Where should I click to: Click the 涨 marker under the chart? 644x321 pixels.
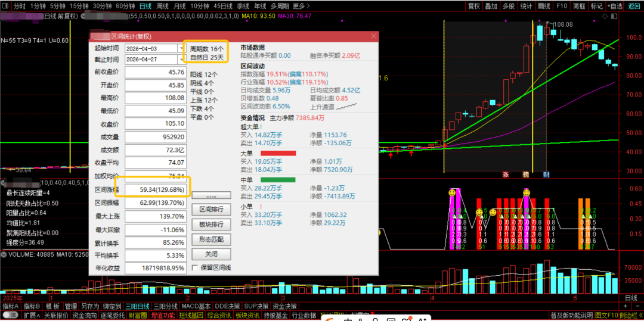click(x=506, y=174)
